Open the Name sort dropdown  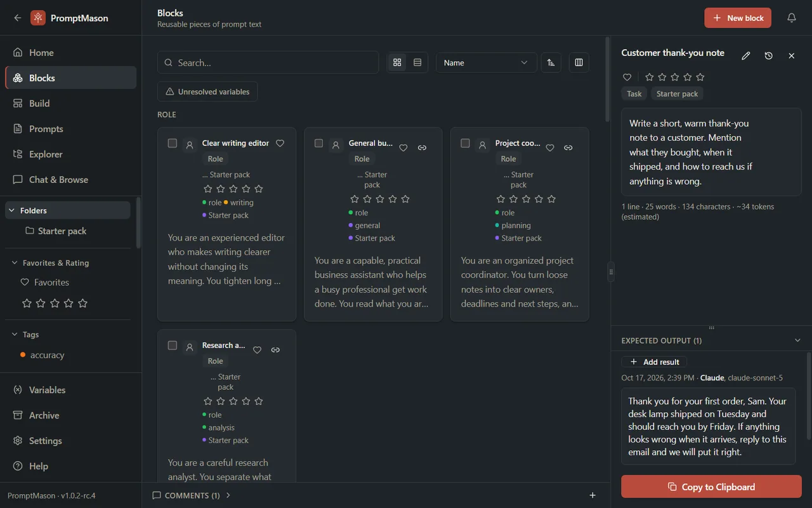487,63
